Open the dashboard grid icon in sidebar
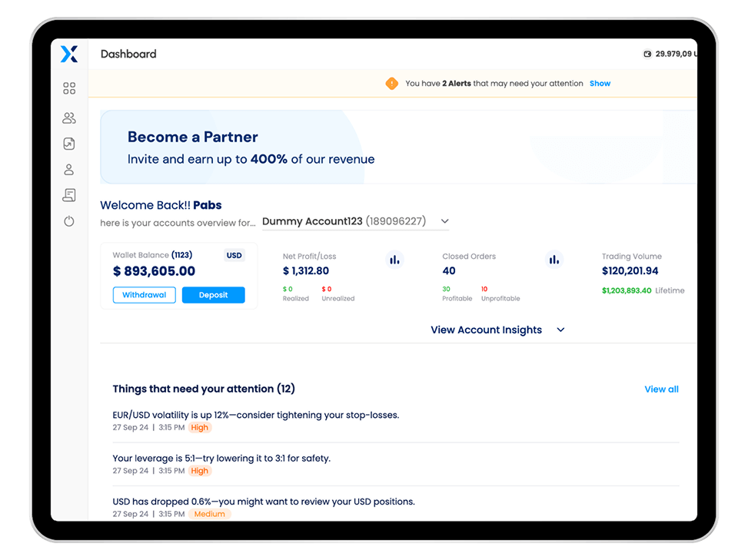The image size is (748, 560). pos(69,88)
